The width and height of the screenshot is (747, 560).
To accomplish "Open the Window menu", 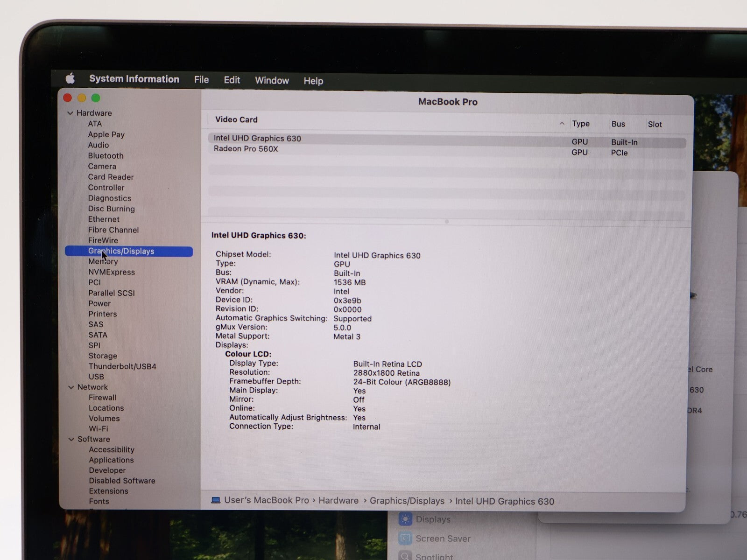I will click(272, 81).
